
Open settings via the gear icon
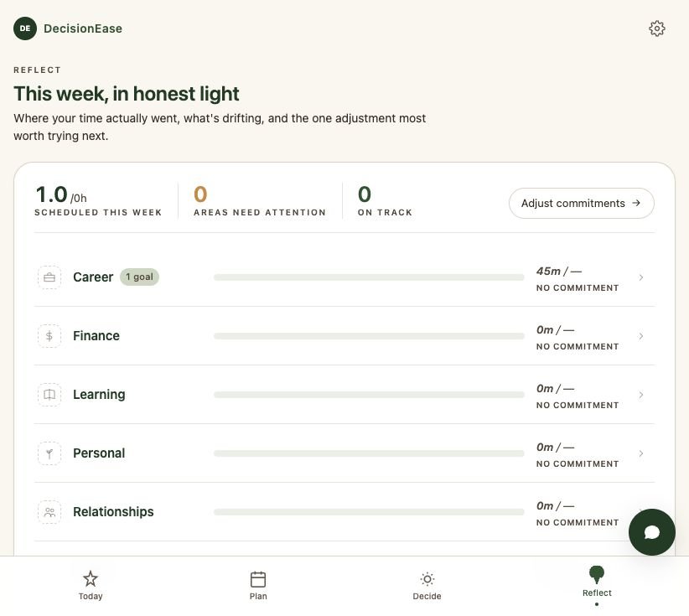(656, 28)
